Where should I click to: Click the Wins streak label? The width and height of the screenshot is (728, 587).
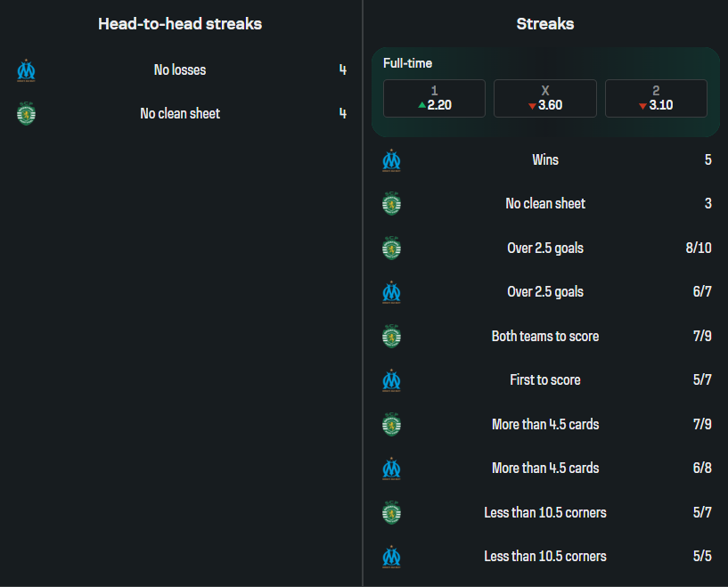(x=545, y=160)
